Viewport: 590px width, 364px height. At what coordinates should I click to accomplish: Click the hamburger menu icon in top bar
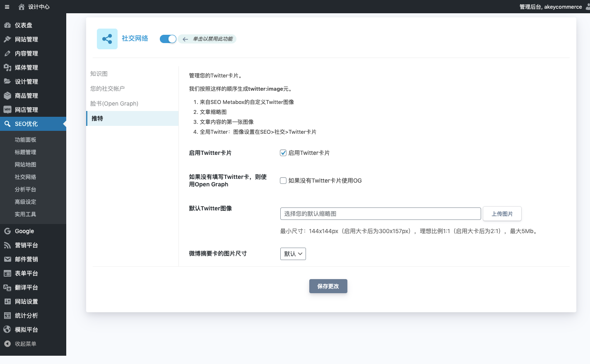pos(7,7)
